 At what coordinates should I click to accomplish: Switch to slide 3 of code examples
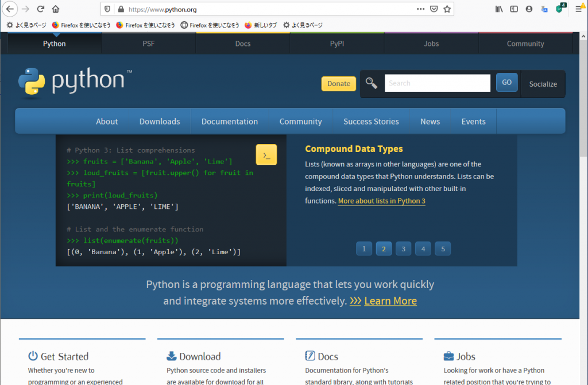(x=403, y=248)
